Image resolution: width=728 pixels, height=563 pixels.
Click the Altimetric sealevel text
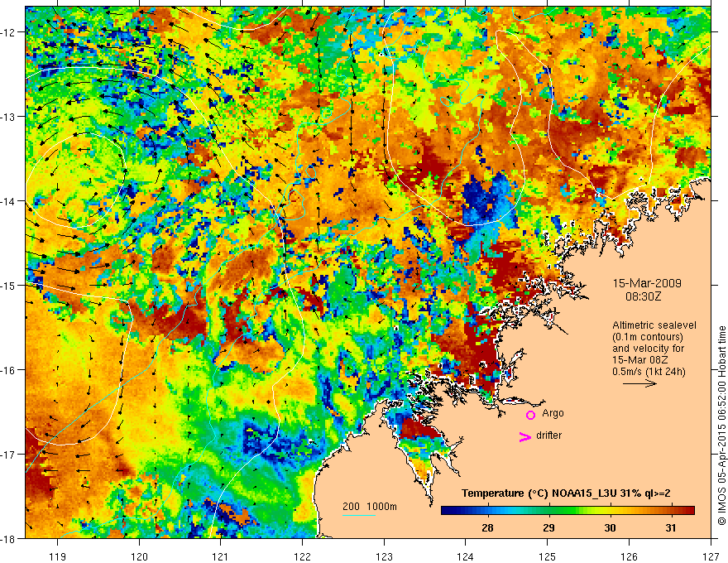(x=654, y=325)
